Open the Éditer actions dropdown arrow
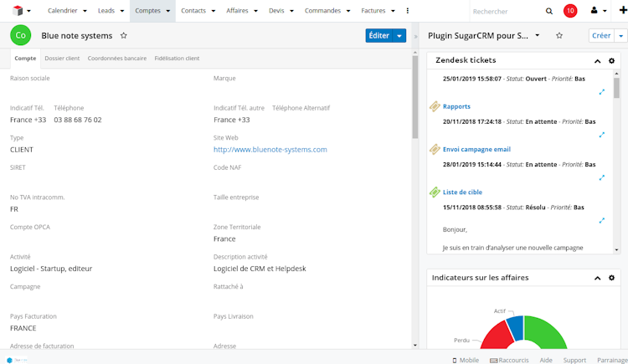Viewport: 628px width, 364px height. click(399, 36)
